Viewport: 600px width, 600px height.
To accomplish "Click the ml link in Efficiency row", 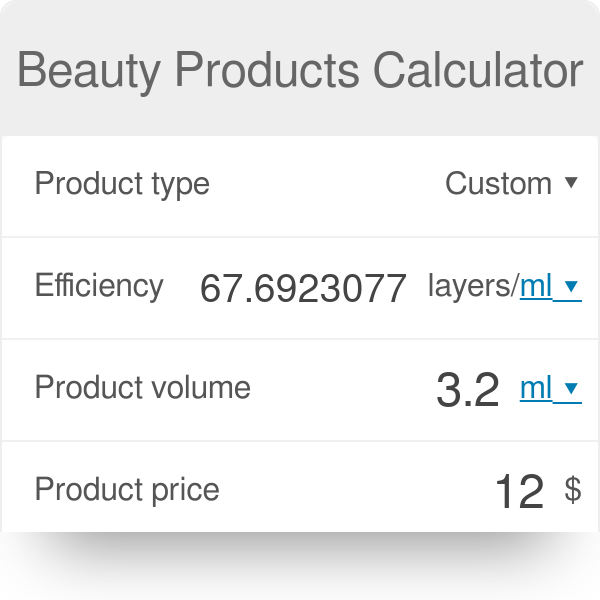I will 536,286.
